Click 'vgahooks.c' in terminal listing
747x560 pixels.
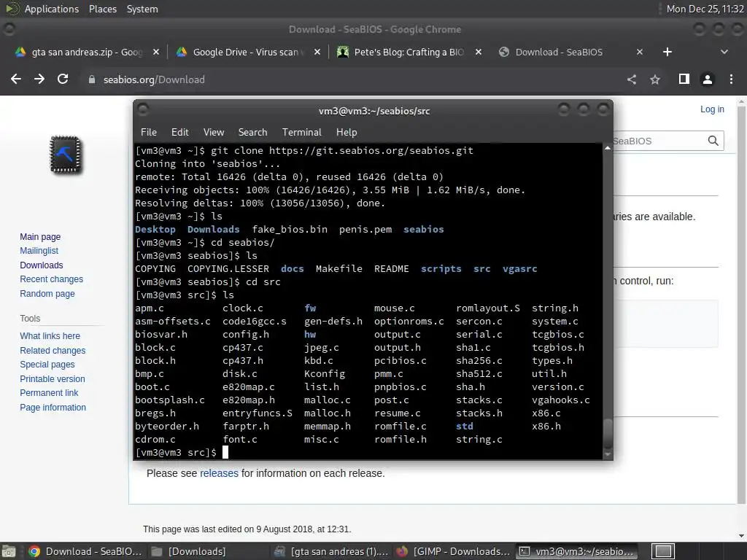point(561,400)
